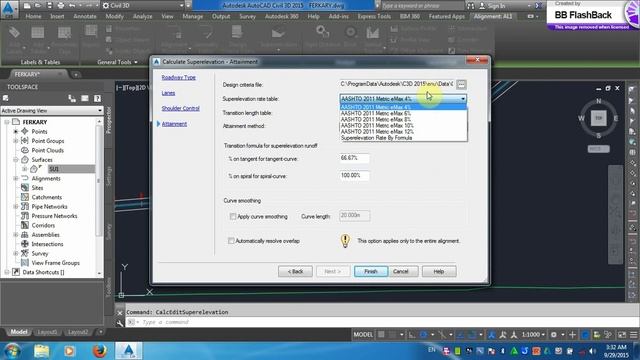Launch Firefox from the taskbar
Screen dimensions: 640x360
(x=99, y=351)
